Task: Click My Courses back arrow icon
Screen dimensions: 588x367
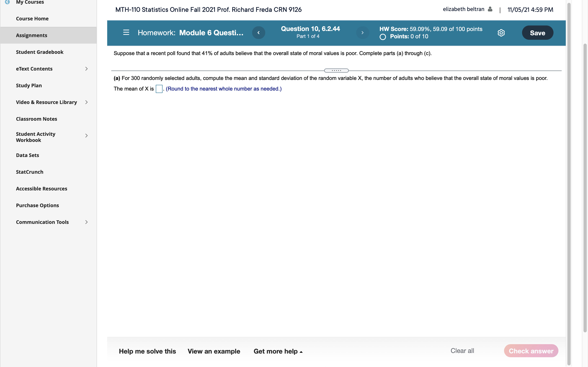Action: tap(7, 2)
